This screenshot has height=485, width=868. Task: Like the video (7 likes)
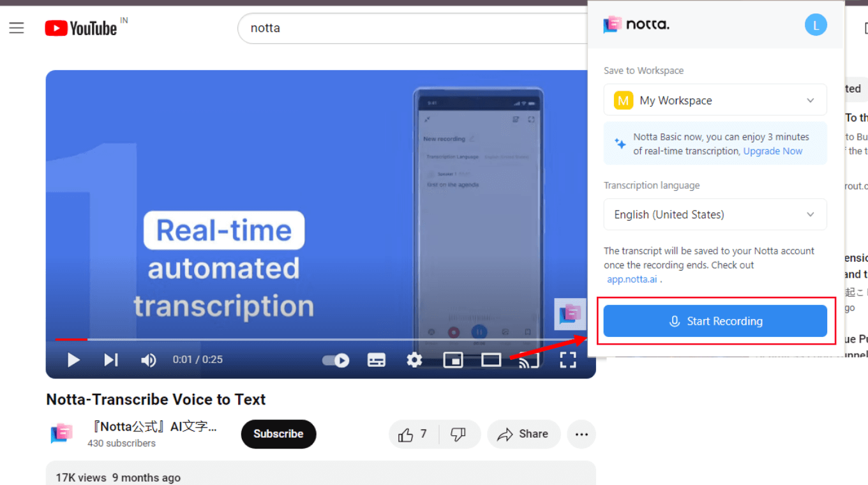[413, 435]
